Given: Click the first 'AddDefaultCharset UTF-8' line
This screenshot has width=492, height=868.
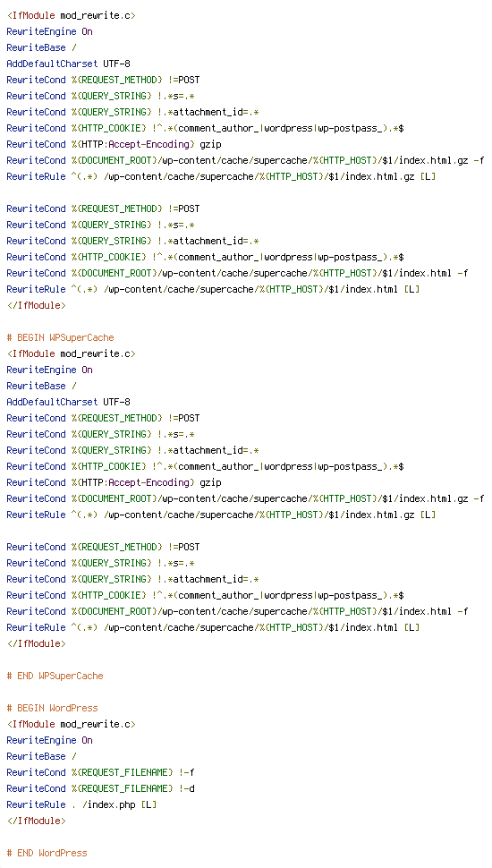Looking at the screenshot, I should [x=69, y=64].
